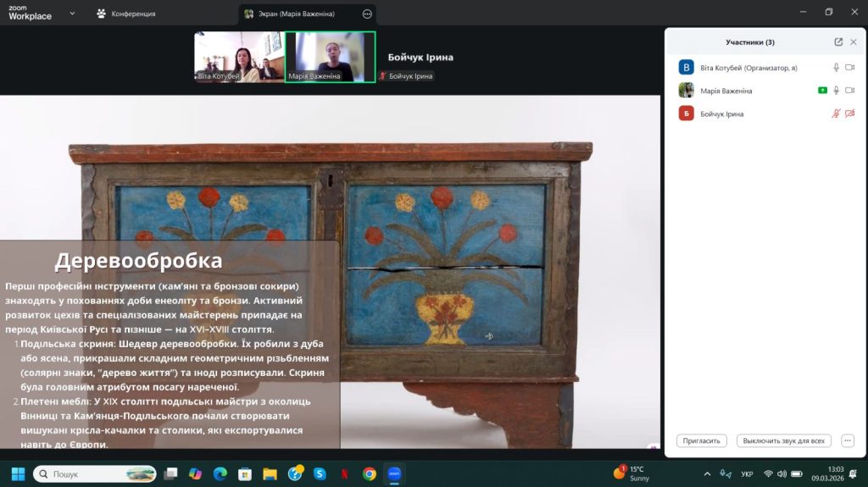Show hidden system tray icons

pos(708,473)
